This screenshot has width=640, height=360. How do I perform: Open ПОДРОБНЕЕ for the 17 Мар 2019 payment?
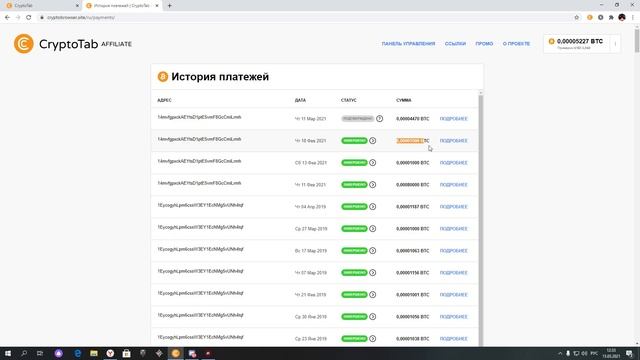pos(453,251)
